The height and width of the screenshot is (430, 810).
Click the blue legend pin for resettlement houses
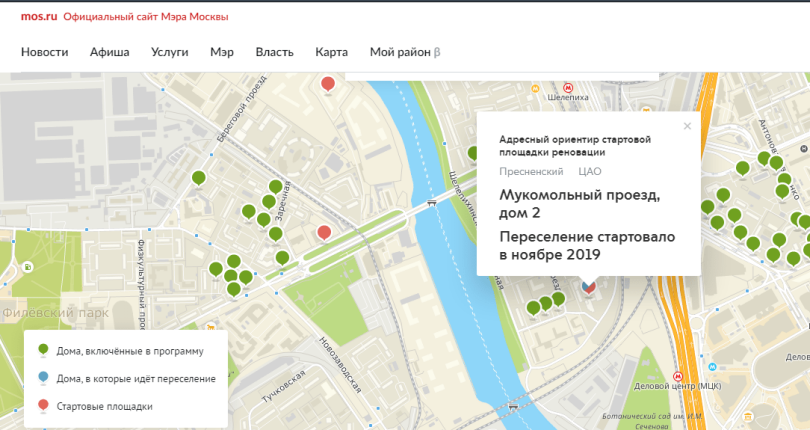43,378
